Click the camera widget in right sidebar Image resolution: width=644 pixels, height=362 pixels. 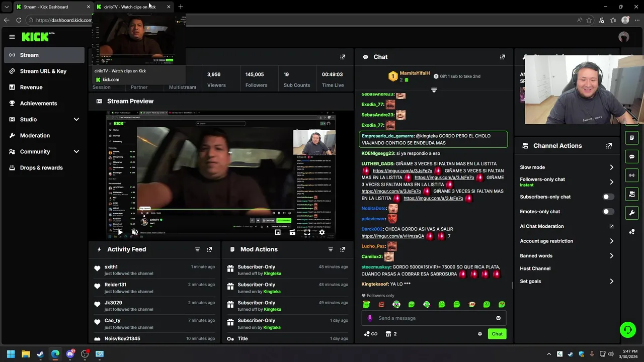[x=632, y=194]
